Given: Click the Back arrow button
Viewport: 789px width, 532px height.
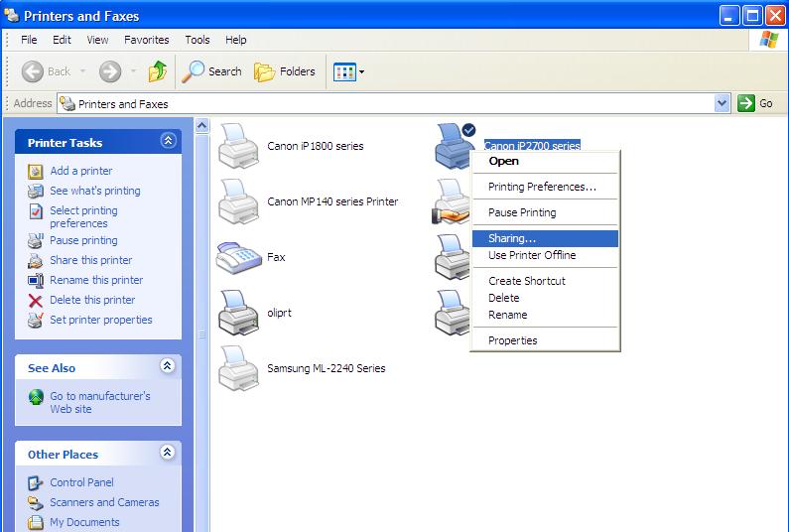Looking at the screenshot, I should [33, 71].
